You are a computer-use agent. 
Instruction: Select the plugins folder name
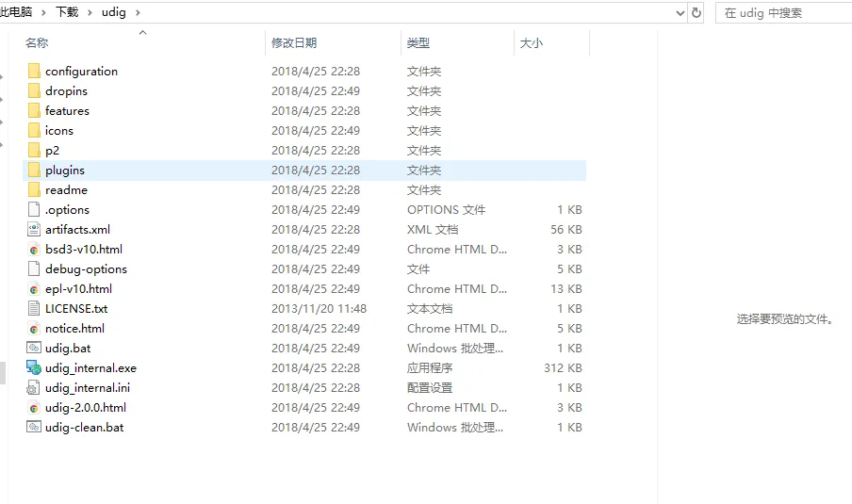click(x=65, y=170)
